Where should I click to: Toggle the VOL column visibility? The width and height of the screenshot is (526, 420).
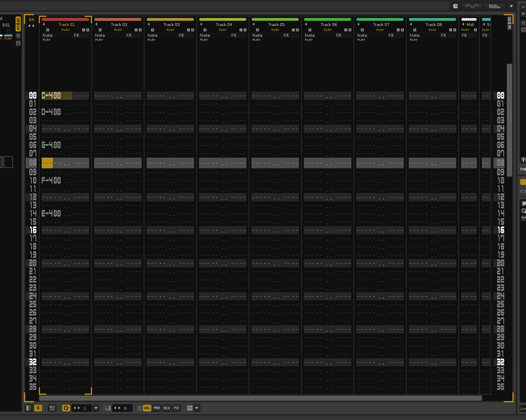(147, 408)
